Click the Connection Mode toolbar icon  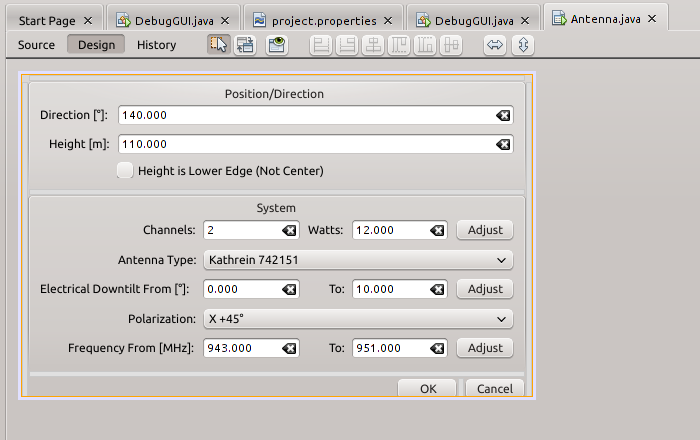click(x=245, y=45)
